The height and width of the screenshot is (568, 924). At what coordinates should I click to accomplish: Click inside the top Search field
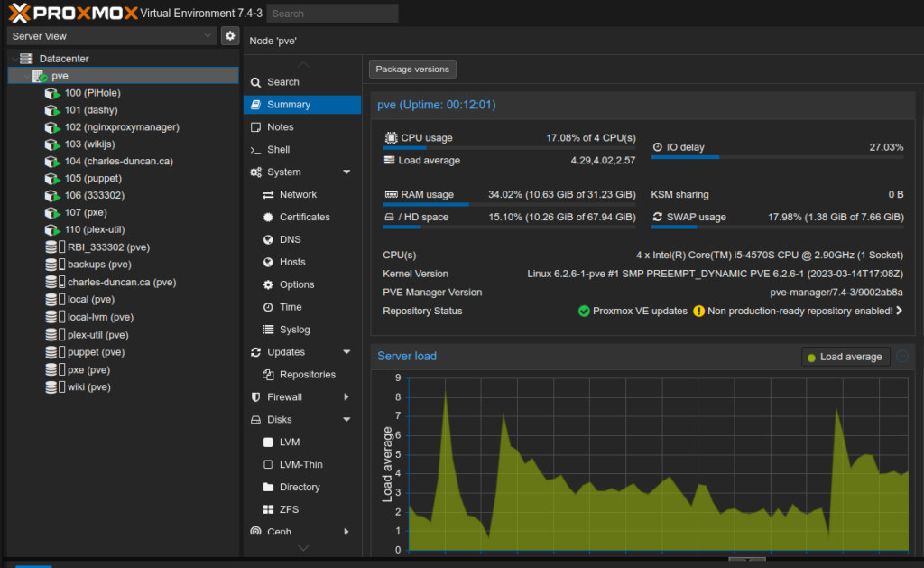(x=333, y=14)
